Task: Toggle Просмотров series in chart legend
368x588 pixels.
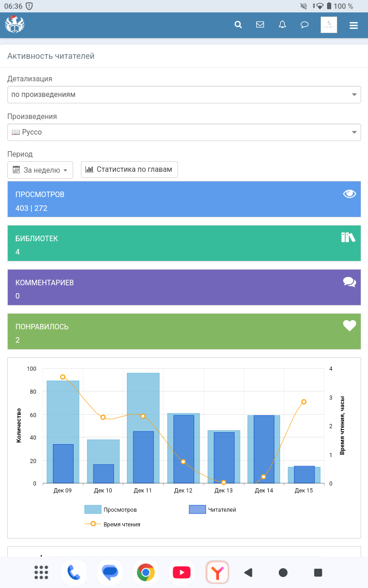Action: coord(111,509)
